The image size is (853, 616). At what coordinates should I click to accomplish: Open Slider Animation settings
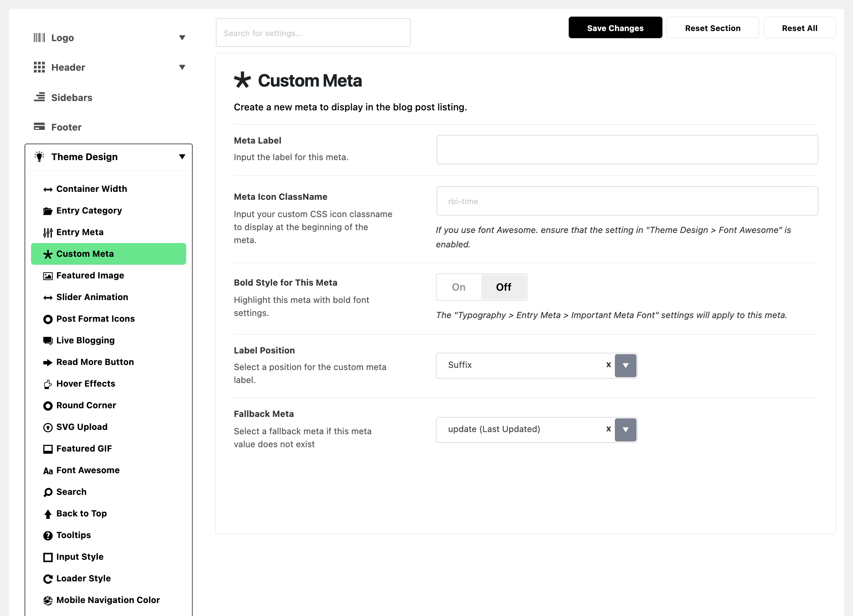tap(108, 297)
